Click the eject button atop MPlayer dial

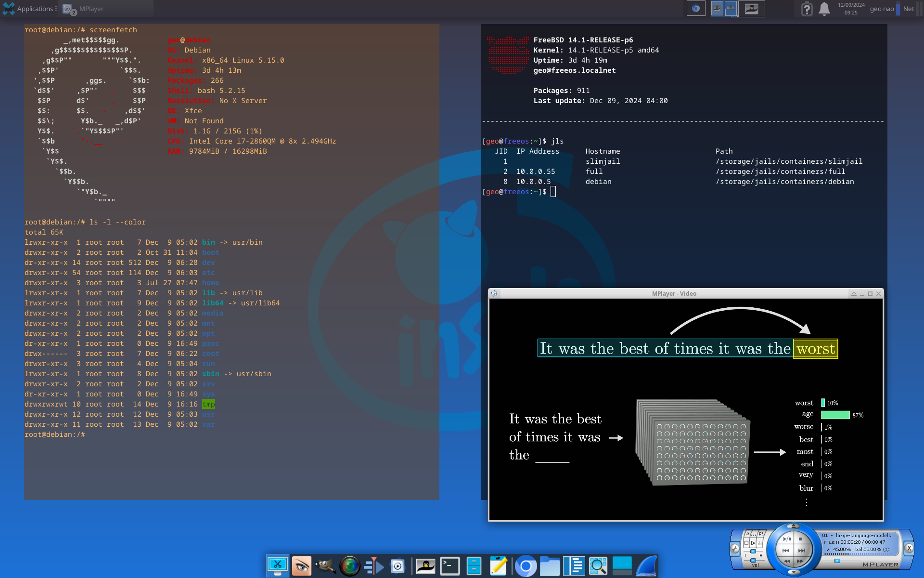tap(794, 526)
